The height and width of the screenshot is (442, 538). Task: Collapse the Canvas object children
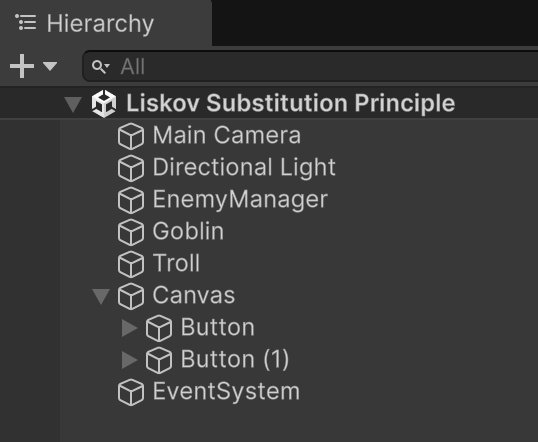pyautogui.click(x=101, y=296)
